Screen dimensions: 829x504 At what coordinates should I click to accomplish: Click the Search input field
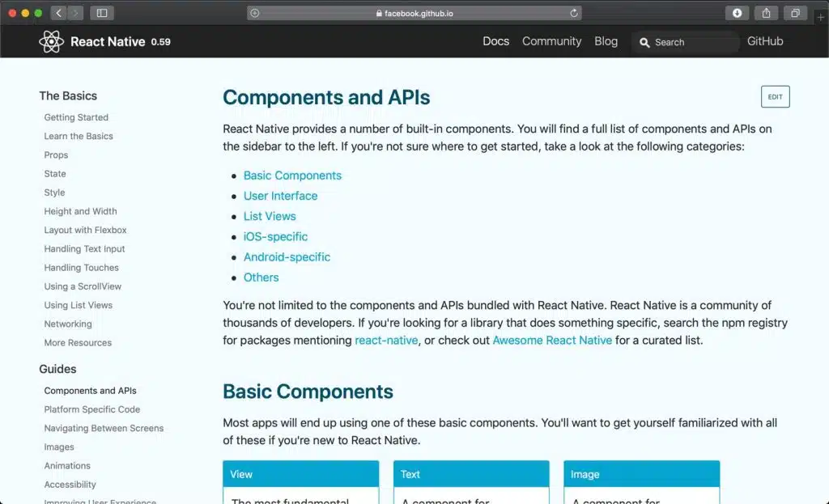692,43
